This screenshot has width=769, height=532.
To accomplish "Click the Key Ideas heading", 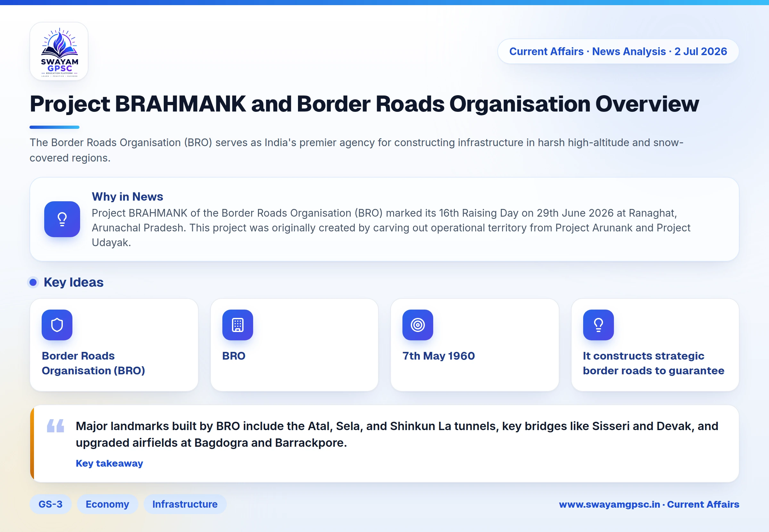I will tap(74, 282).
